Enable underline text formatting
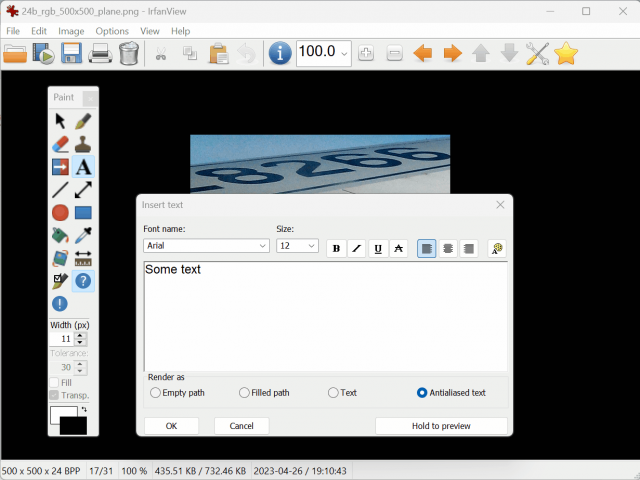Viewport: 640px width, 480px height. tap(378, 248)
